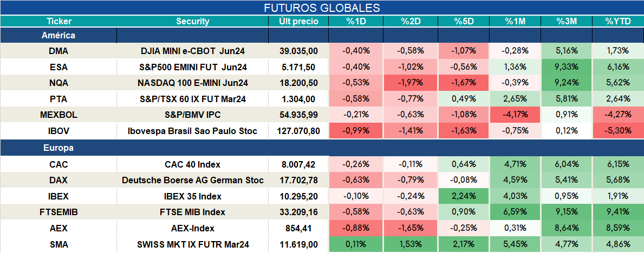Select the Europa section row

322,148
